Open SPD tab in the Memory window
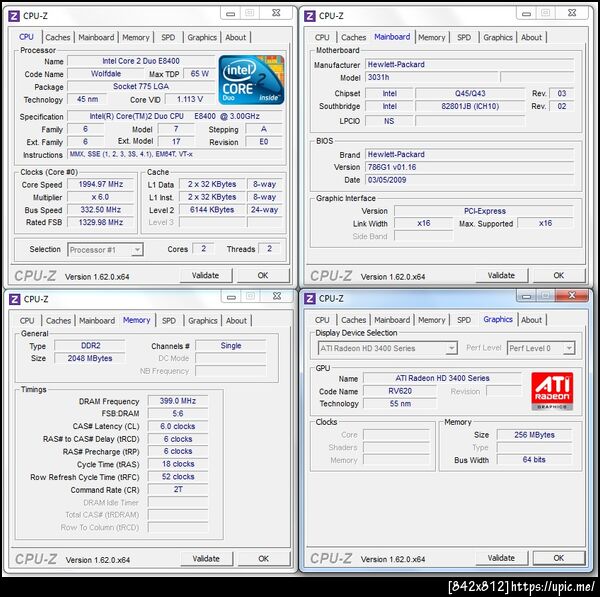600x597 pixels. tap(169, 320)
